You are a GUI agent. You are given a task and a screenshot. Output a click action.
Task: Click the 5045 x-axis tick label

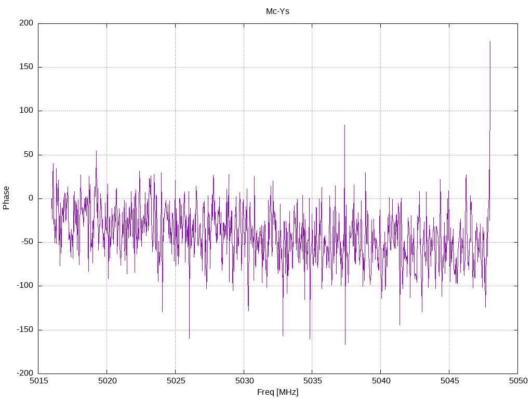(449, 381)
